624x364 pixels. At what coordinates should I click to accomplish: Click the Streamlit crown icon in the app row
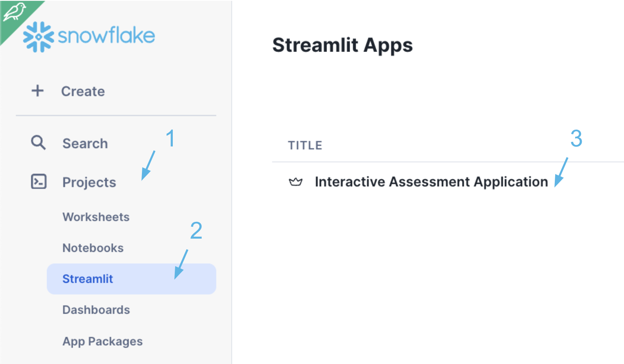[x=296, y=182]
